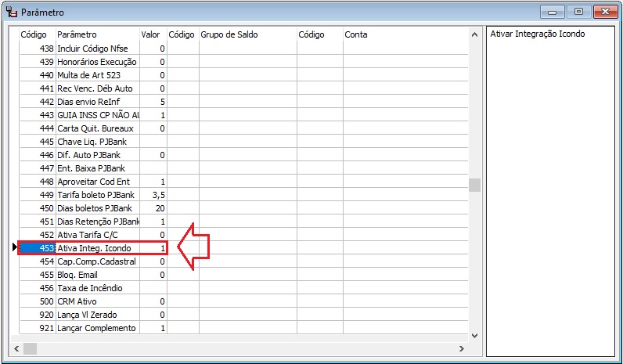Click the horizontal scrollbar left arrow

pos(16,348)
